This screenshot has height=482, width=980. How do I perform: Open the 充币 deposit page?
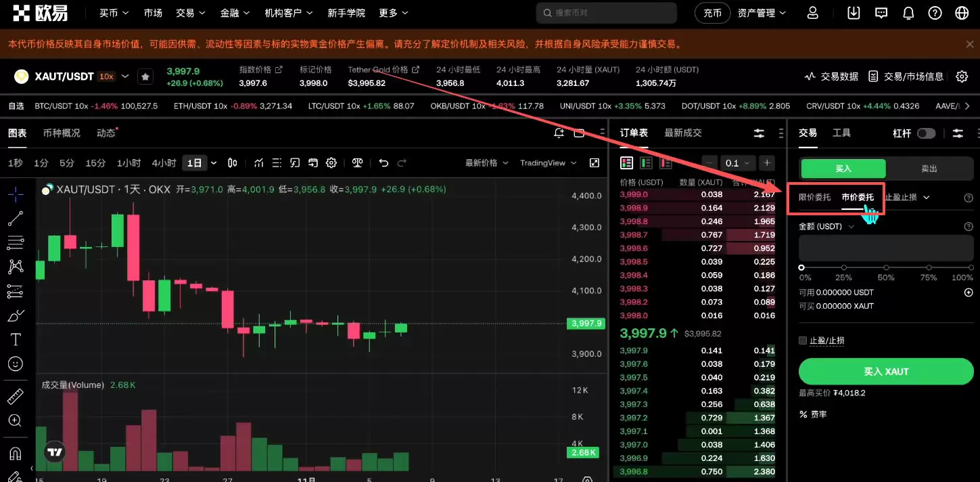coord(712,12)
